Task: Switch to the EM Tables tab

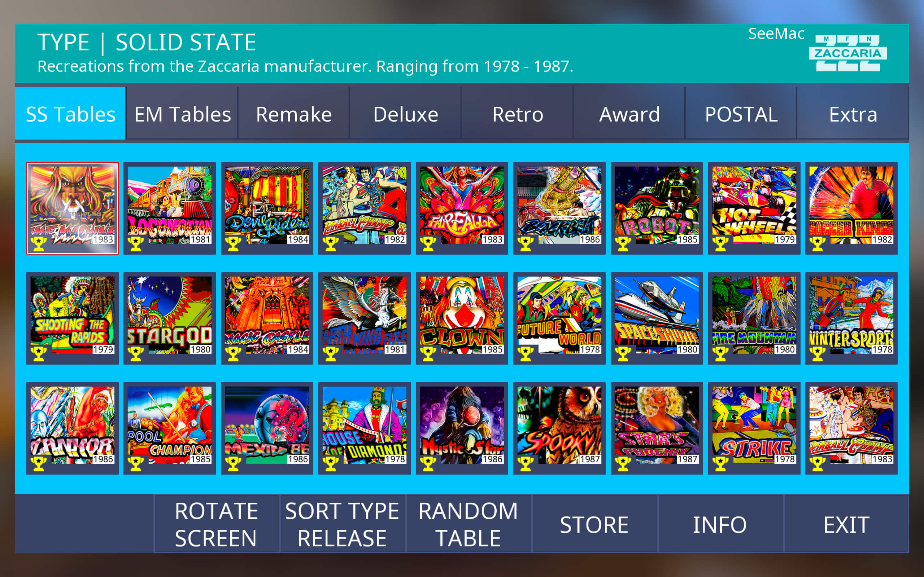Action: tap(183, 114)
